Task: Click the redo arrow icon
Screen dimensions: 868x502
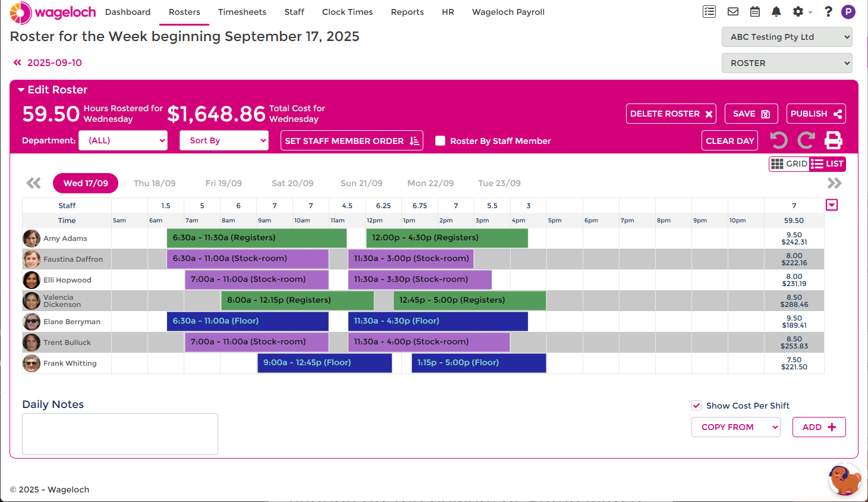Action: (806, 140)
